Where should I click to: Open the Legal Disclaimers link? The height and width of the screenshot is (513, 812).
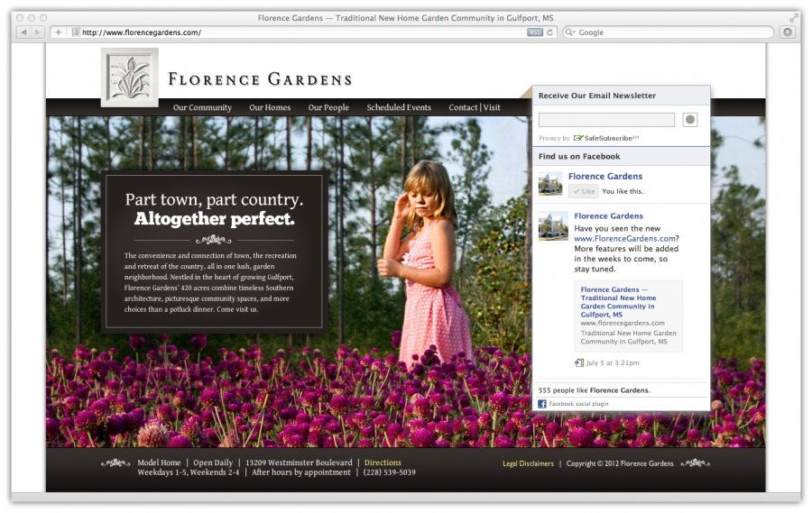point(528,463)
